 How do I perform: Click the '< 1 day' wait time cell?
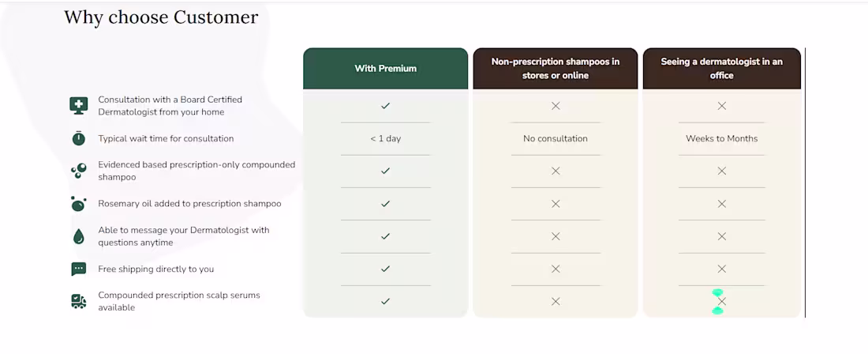click(386, 138)
